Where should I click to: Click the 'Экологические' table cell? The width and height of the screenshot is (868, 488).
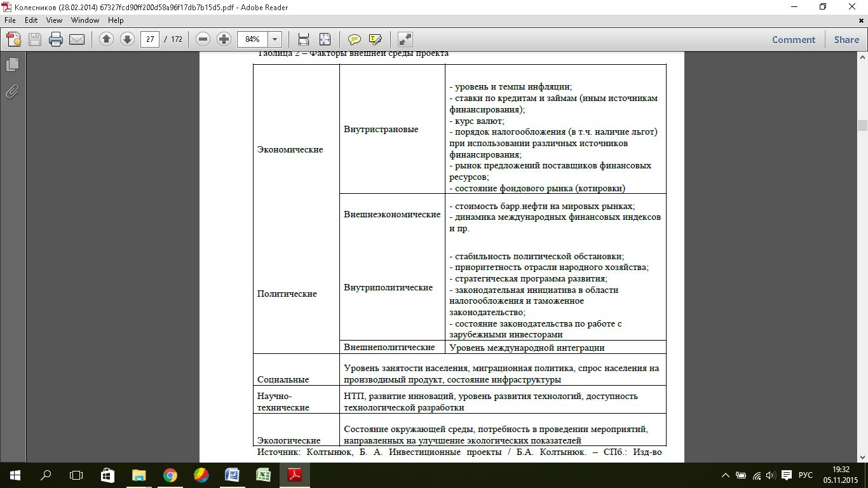click(x=295, y=431)
